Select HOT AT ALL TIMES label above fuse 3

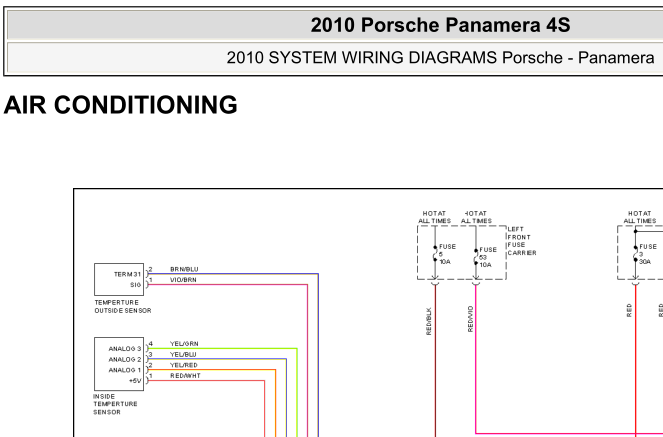pyautogui.click(x=640, y=217)
